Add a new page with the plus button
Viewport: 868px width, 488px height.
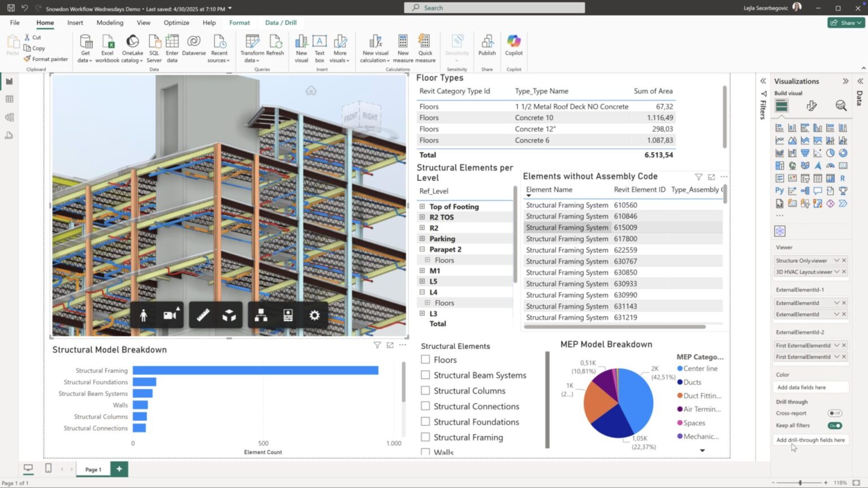point(119,469)
